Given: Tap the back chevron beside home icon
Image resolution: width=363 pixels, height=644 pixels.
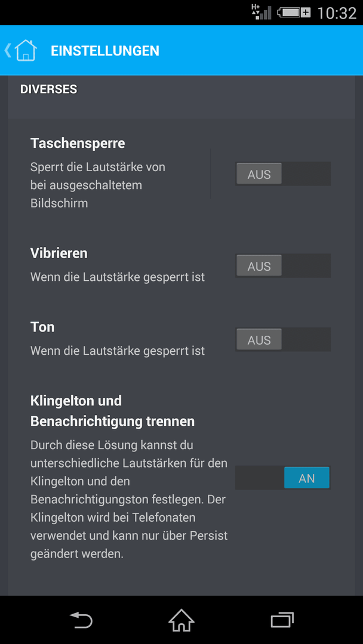Looking at the screenshot, I should [8, 49].
